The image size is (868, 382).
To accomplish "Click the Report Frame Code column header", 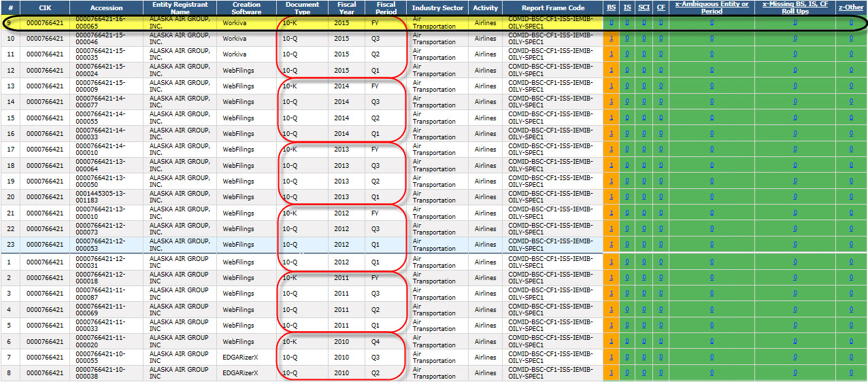I will click(x=553, y=7).
